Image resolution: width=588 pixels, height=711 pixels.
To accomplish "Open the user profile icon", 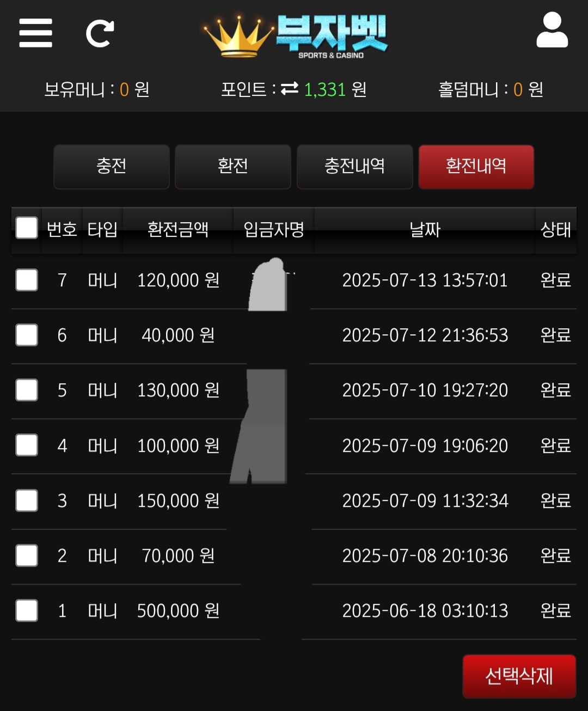I will 552,30.
